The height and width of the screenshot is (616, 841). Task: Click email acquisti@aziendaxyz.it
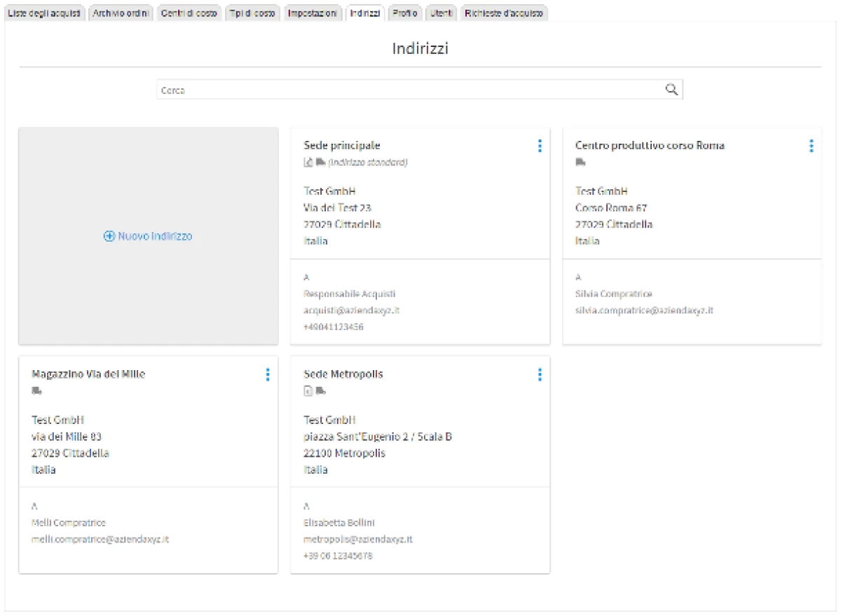click(351, 310)
